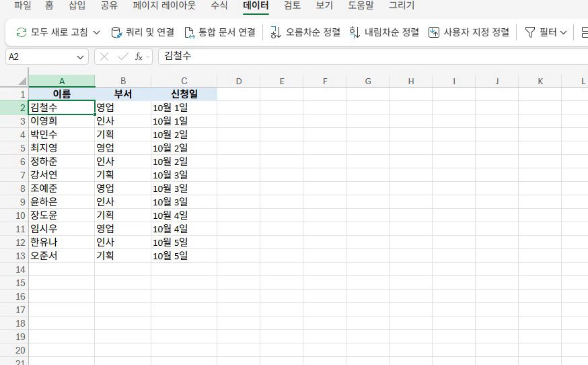The width and height of the screenshot is (588, 365).
Task: Open the 모두 새로 고침 dropdown arrow
Action: pyautogui.click(x=96, y=32)
